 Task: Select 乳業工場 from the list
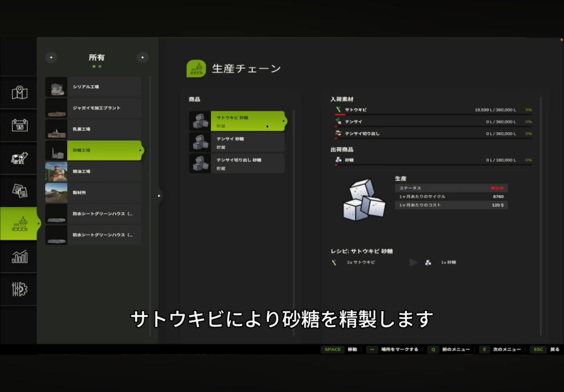point(93,129)
